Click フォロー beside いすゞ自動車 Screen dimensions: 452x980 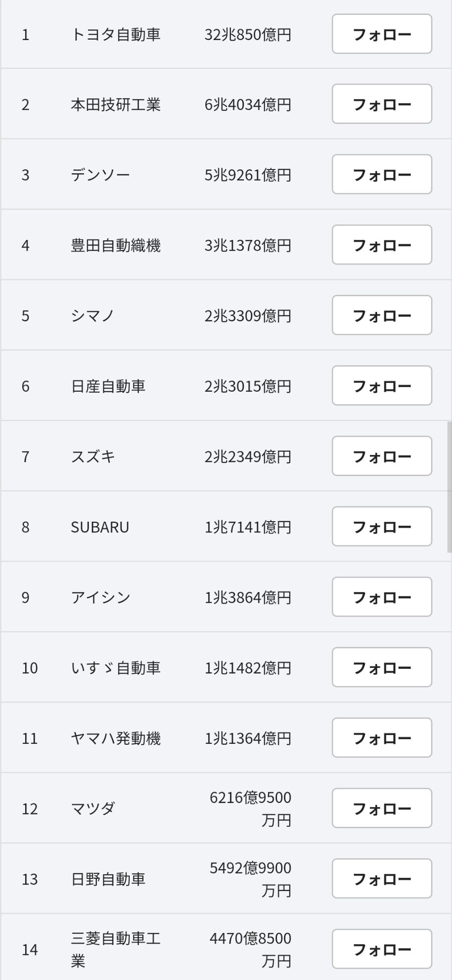(382, 667)
